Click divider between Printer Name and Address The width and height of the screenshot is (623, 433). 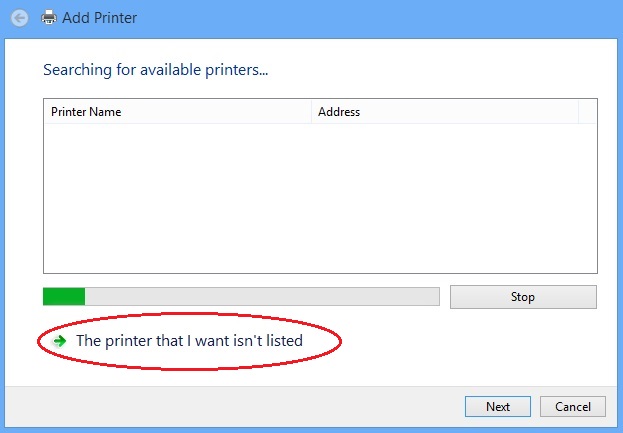click(312, 112)
